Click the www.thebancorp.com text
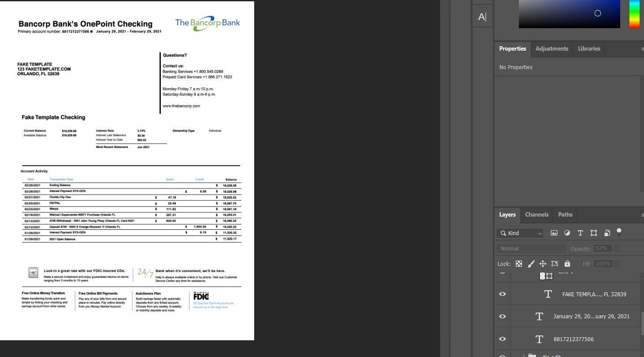This screenshot has height=357, width=644. click(x=181, y=106)
